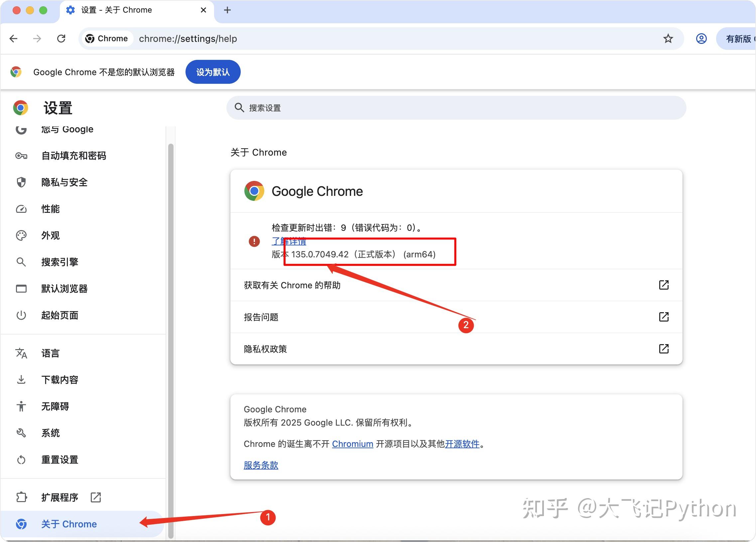The width and height of the screenshot is (756, 542).
Task: Open external link icon for 隐私权政策
Action: pyautogui.click(x=663, y=349)
